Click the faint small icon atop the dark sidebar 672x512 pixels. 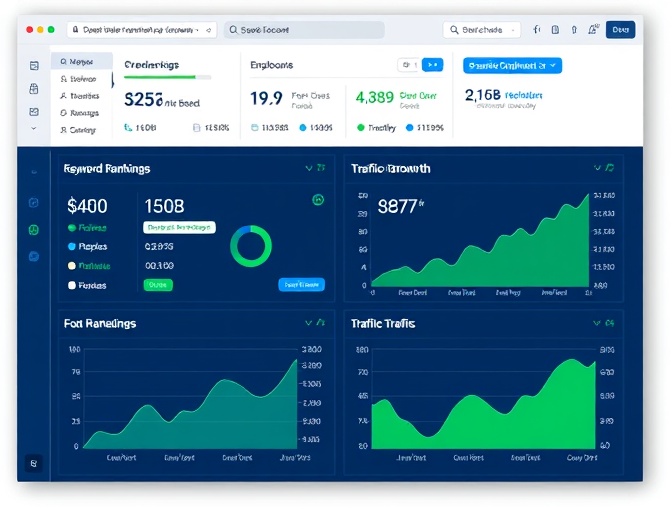(x=34, y=172)
